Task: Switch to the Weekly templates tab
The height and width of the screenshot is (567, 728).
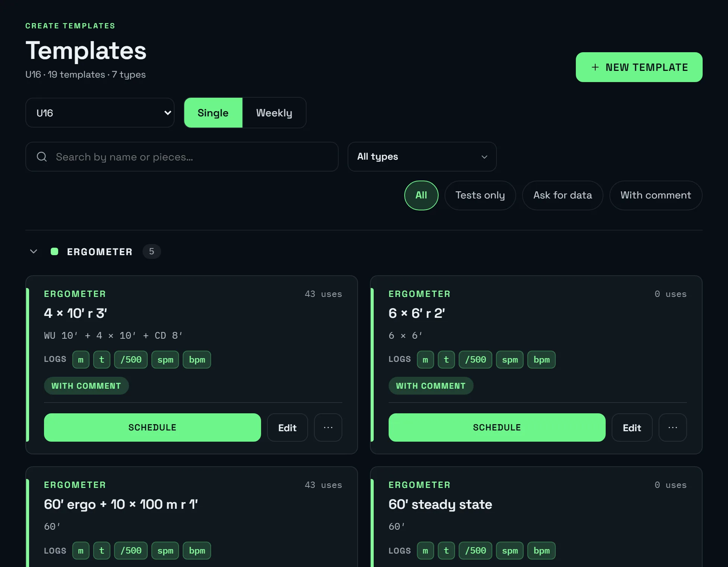Action: pyautogui.click(x=274, y=113)
